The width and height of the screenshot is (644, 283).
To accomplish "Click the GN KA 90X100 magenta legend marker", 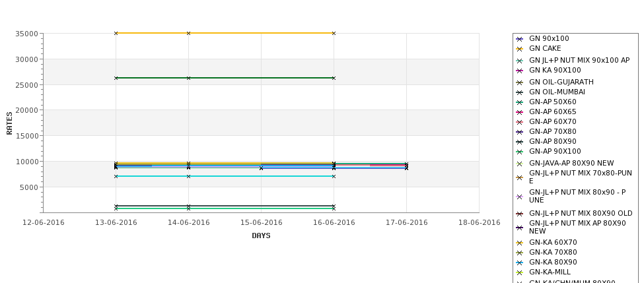I will (x=519, y=71).
